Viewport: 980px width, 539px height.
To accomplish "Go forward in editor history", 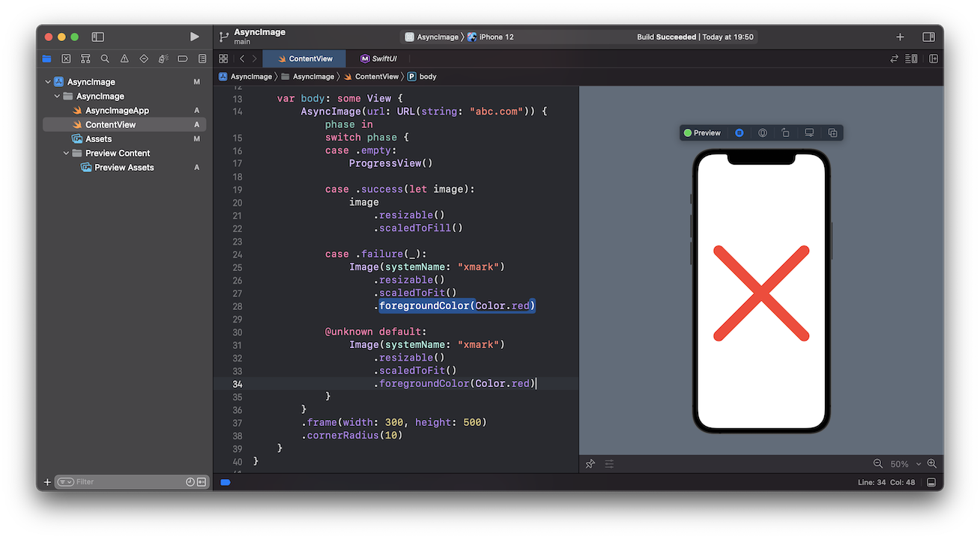I will [x=255, y=58].
